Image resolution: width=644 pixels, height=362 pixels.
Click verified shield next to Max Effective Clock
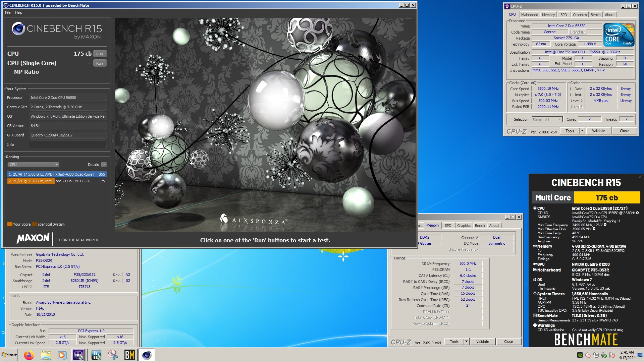594,229
